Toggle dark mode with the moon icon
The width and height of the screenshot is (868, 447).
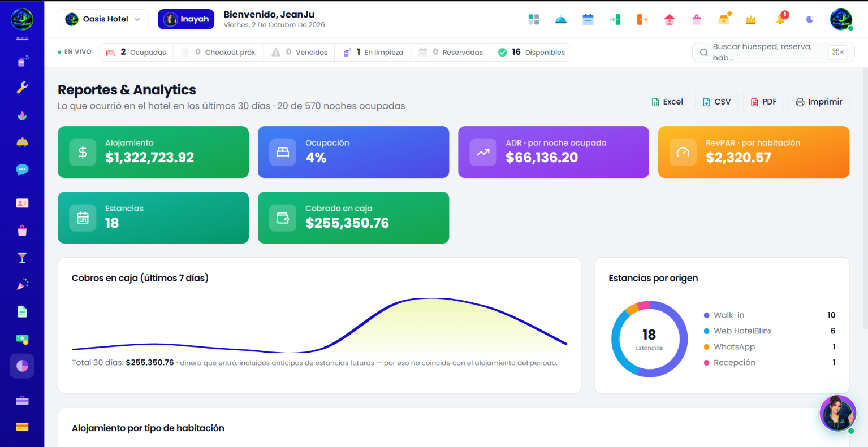[810, 19]
